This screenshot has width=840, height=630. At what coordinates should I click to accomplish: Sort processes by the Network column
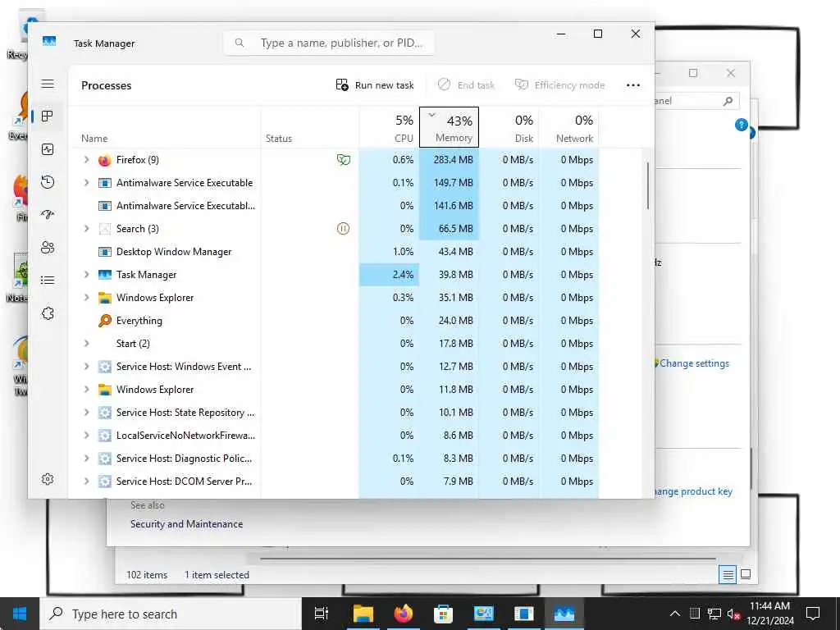tap(568, 127)
